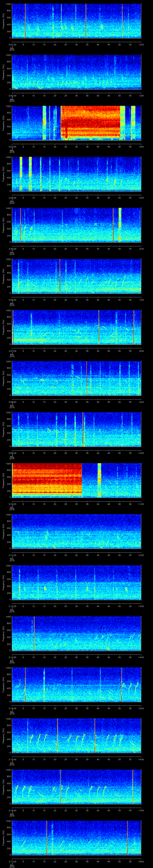Click the 2:13:00 start time label
This screenshot has width=153, height=868.
pos(12,657)
